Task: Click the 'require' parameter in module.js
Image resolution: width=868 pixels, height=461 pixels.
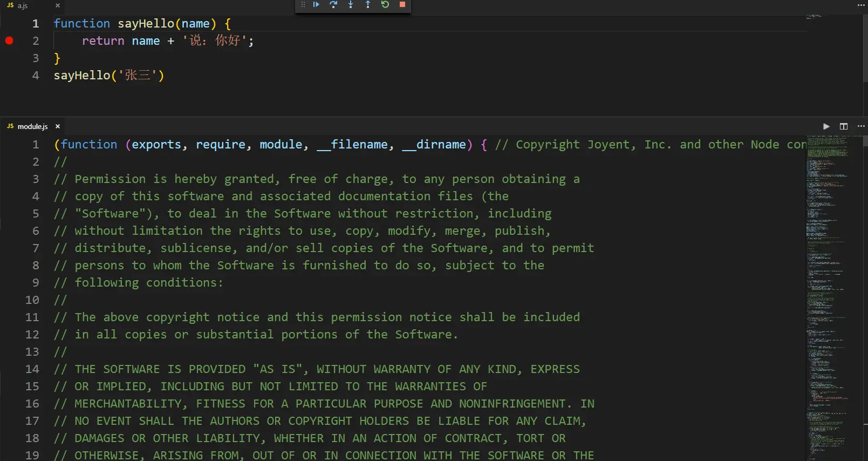Action: 221,145
